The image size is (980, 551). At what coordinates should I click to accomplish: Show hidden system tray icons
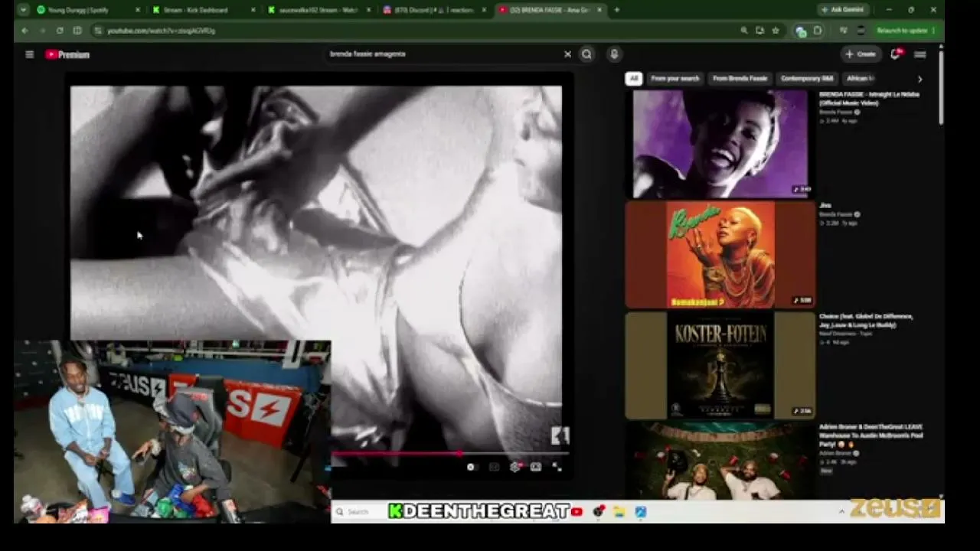pyautogui.click(x=841, y=512)
